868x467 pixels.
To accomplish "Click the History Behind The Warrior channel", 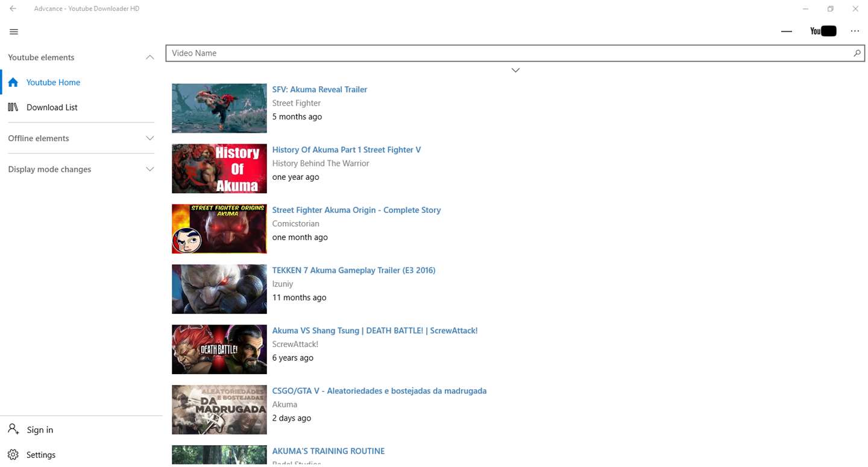I will pos(321,164).
